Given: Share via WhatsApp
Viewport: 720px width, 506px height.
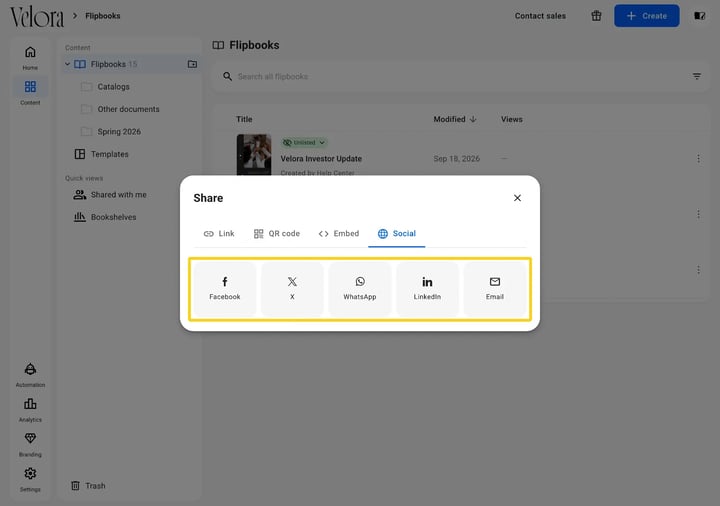Looking at the screenshot, I should point(360,288).
